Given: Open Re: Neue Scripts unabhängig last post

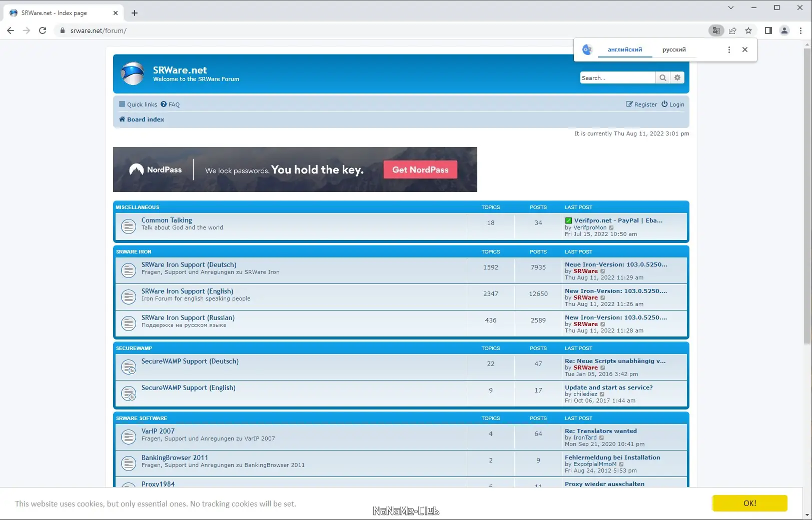Looking at the screenshot, I should coord(615,361).
